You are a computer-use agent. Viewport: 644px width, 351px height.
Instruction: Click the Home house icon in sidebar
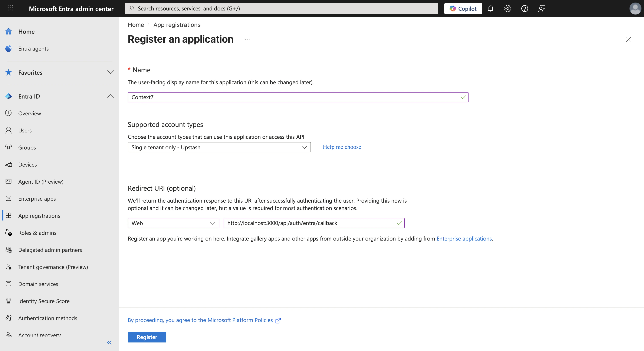(9, 31)
